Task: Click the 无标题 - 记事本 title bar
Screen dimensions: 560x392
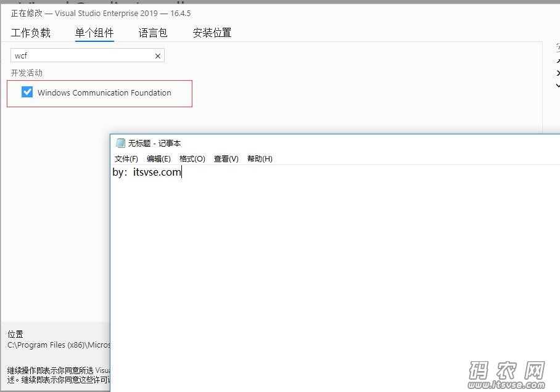Action: pyautogui.click(x=335, y=143)
